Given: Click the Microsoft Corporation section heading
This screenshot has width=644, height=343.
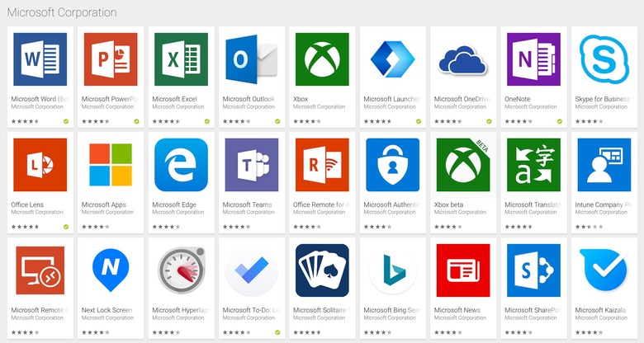Looking at the screenshot, I should [x=62, y=12].
